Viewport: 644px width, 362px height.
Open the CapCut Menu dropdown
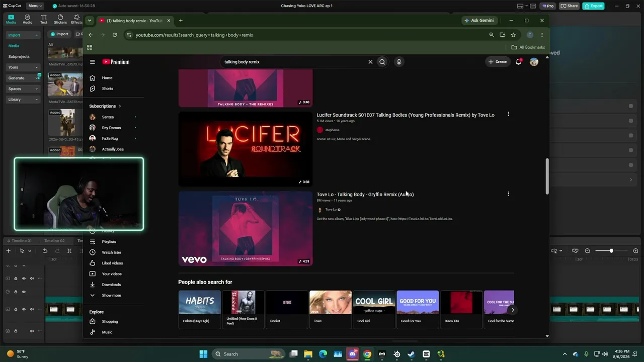pos(35,6)
